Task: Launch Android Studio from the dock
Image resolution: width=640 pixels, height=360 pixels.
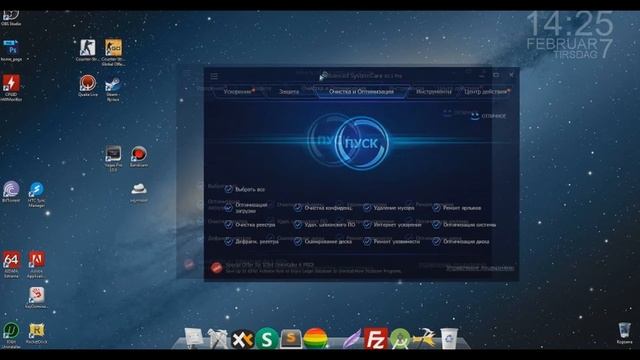Action: [400, 339]
